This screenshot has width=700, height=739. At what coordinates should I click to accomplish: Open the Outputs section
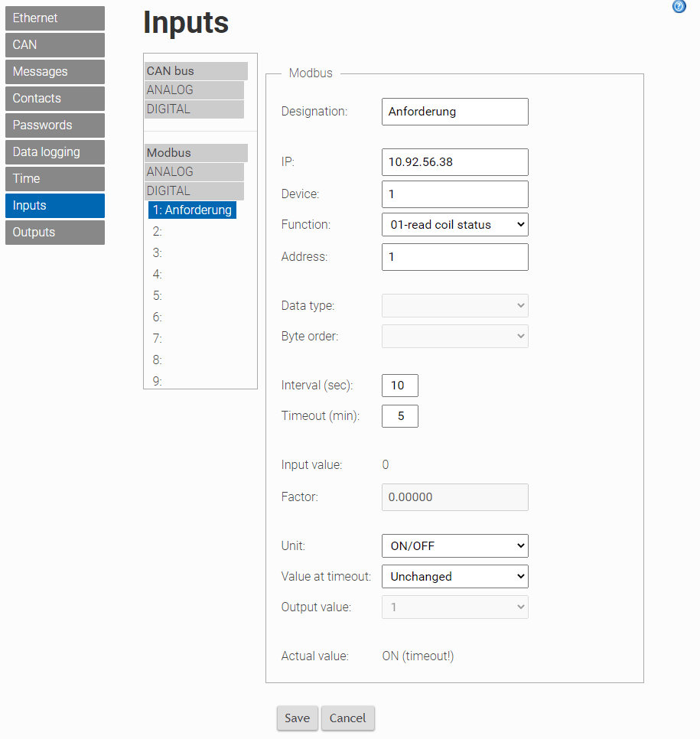54,232
